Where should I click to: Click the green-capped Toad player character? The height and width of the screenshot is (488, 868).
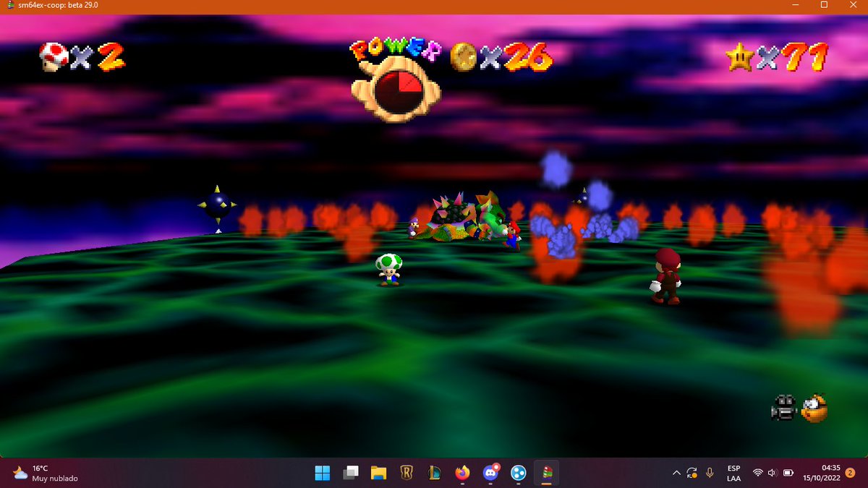click(389, 270)
